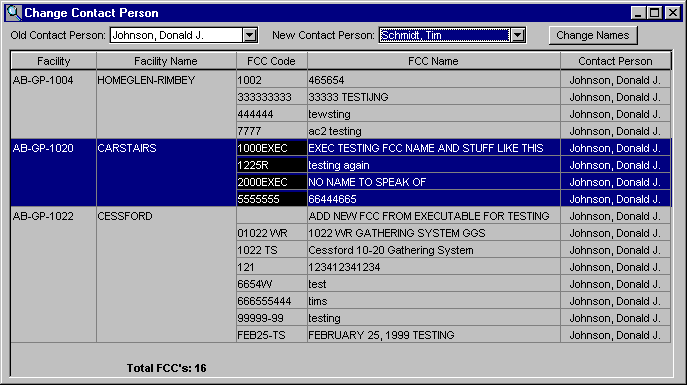687x385 pixels.
Task: Click the Contact Person column header
Action: point(616,61)
